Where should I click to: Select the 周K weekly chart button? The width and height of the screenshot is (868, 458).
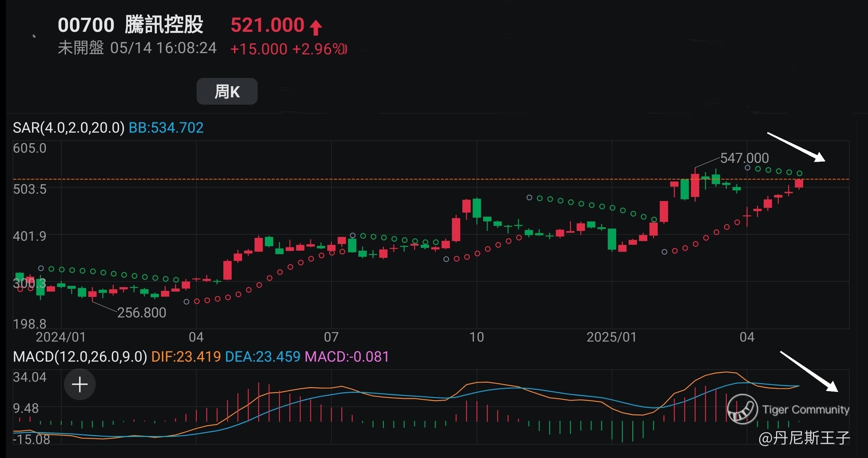point(227,91)
